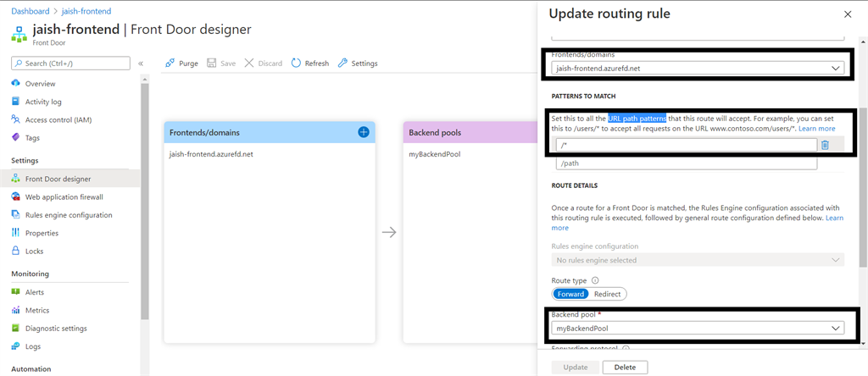868x376 pixels.
Task: Click Web application firewall globe icon
Action: click(15, 196)
